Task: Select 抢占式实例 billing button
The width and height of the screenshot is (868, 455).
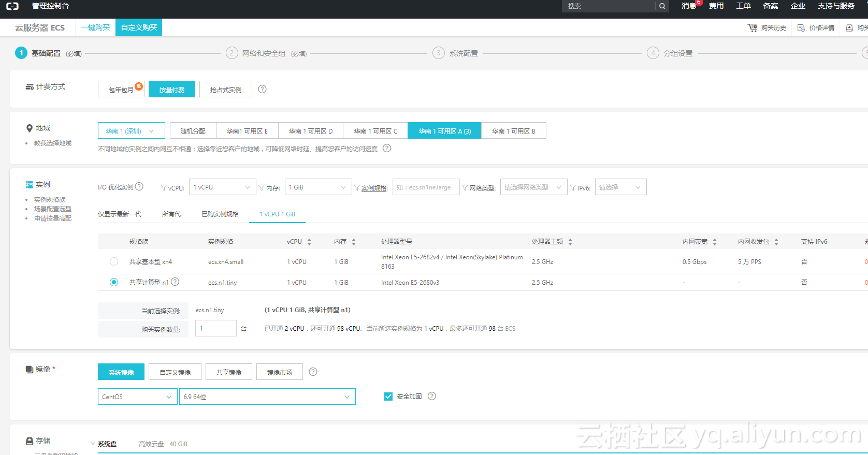Action: pos(226,89)
